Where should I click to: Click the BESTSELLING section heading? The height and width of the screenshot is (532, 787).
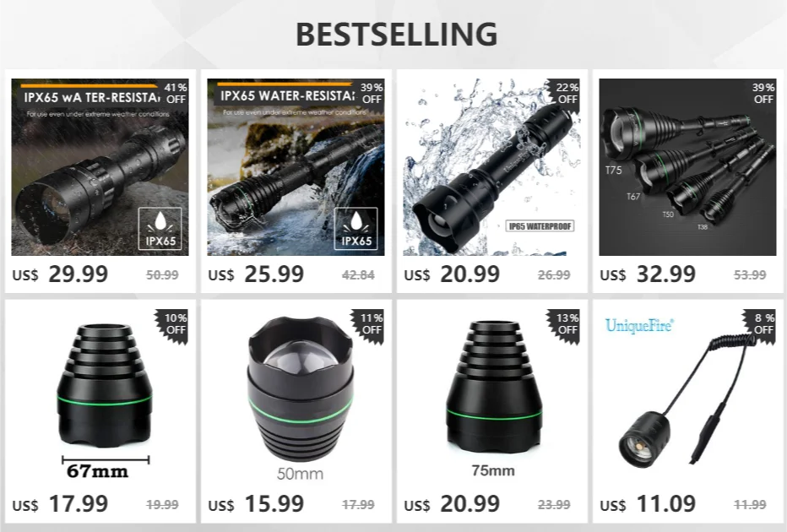click(397, 34)
